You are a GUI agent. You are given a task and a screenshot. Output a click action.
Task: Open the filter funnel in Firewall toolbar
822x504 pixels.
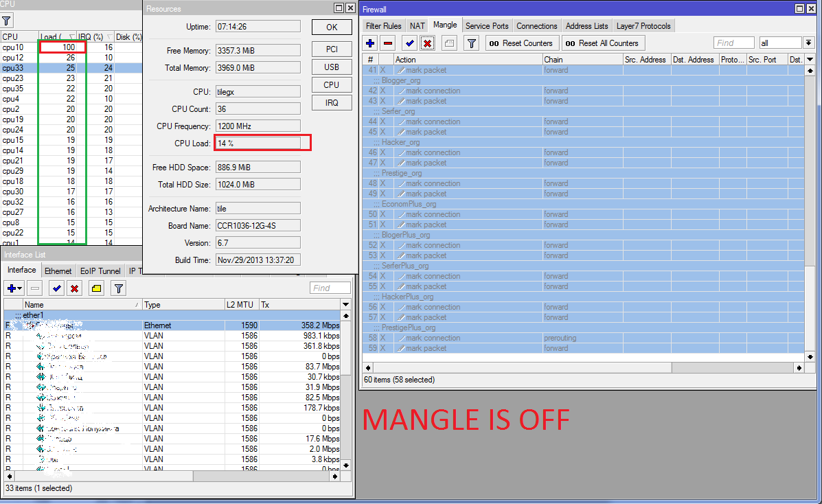(472, 43)
